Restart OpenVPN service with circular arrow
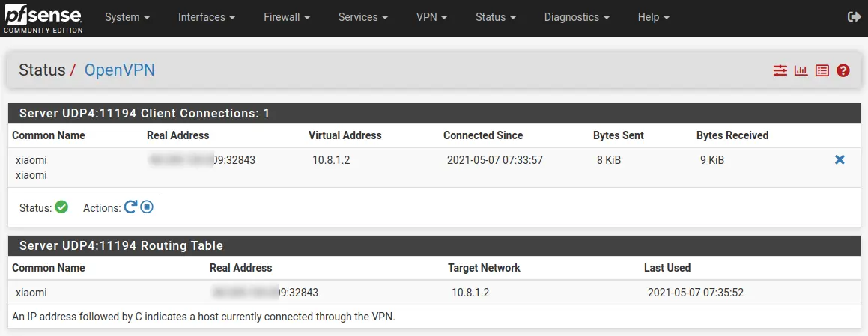This screenshot has width=868, height=336. click(x=130, y=207)
